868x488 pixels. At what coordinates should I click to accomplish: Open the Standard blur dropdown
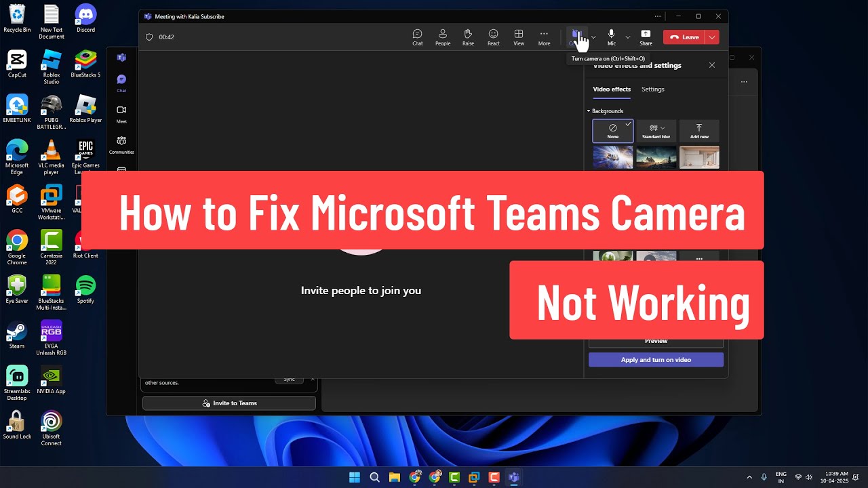coord(656,131)
